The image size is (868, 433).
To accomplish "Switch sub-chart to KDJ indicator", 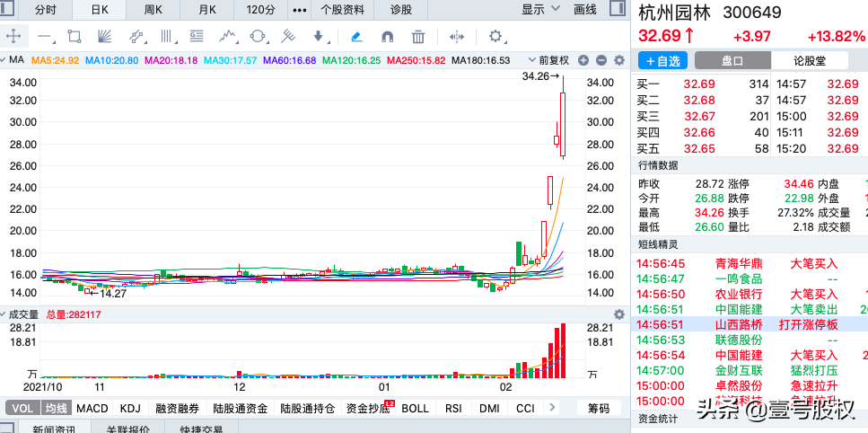I will pyautogui.click(x=131, y=409).
